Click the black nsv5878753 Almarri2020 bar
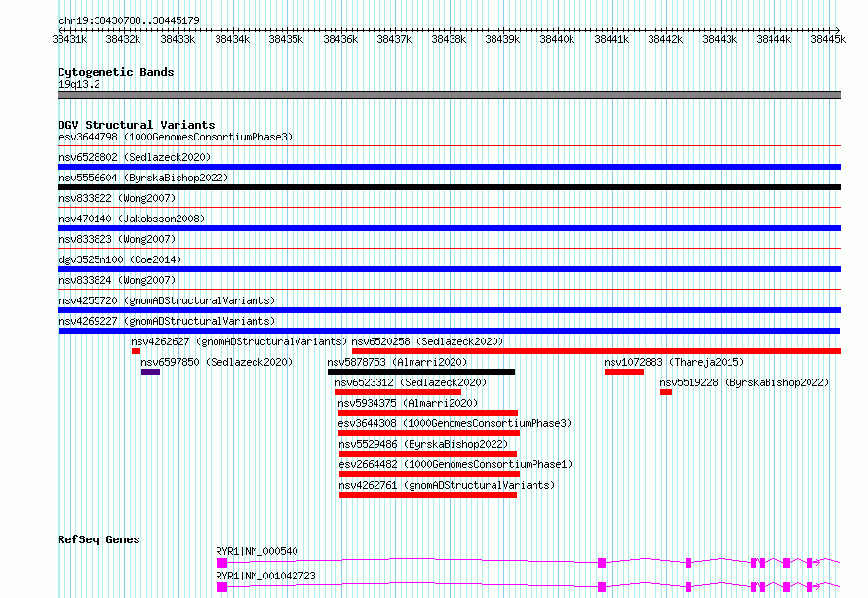The height and width of the screenshot is (598, 868). [x=421, y=372]
